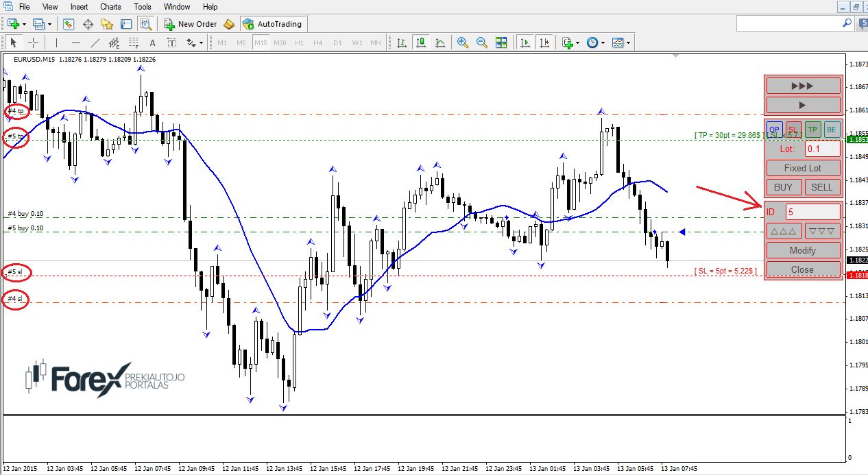The image size is (868, 475).
Task: Select the equidistant channel tool
Action: coord(114,42)
